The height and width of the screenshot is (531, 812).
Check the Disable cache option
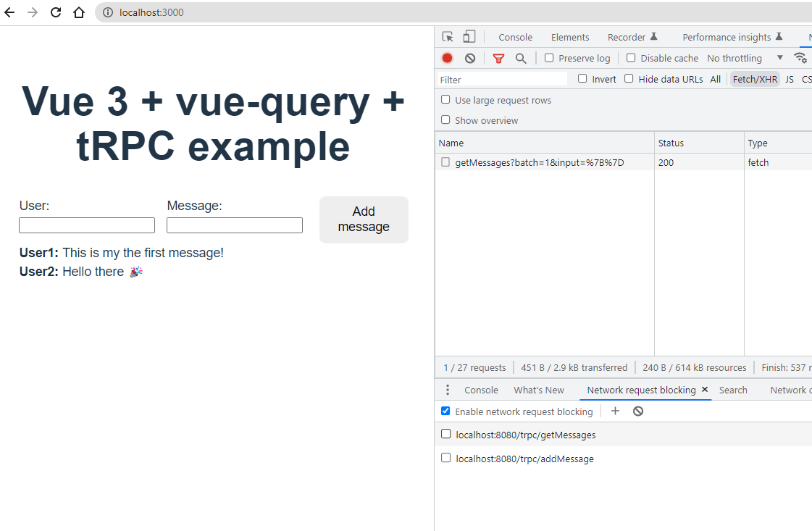coord(631,58)
